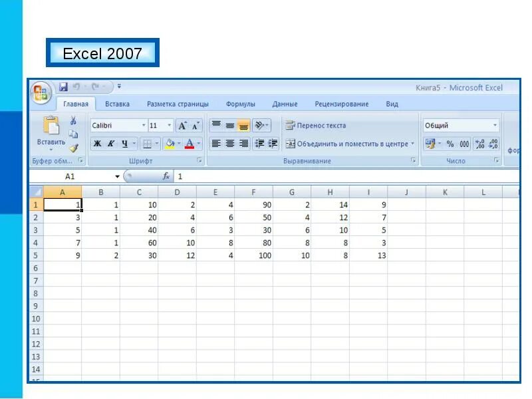Align text right
This screenshot has height=399, width=532.
click(243, 144)
